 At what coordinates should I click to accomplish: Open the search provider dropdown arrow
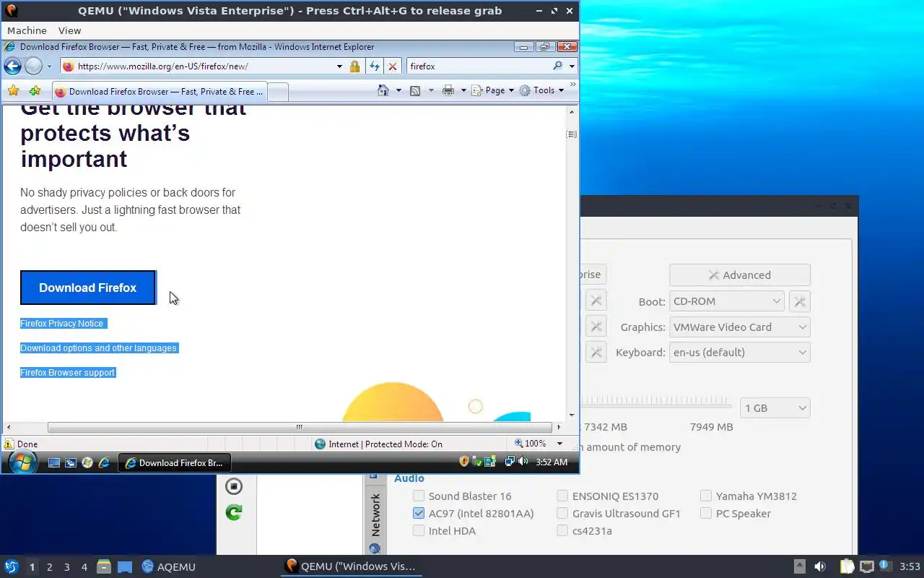[x=572, y=66]
